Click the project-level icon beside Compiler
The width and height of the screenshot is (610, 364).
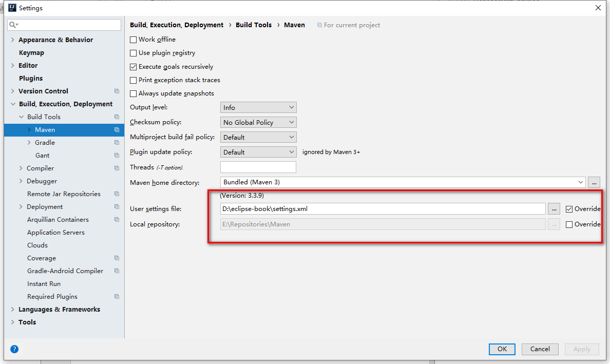(x=117, y=168)
